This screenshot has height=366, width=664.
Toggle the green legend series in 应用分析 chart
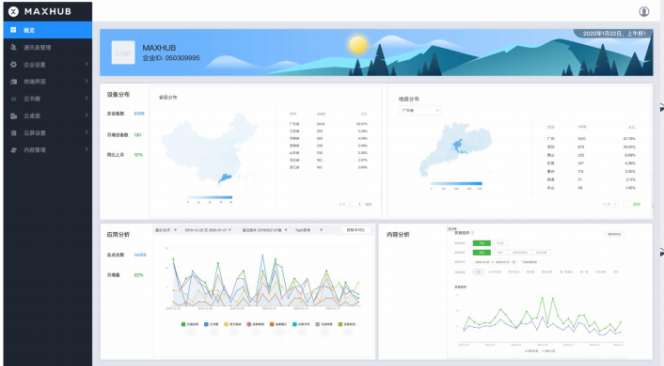tap(190, 324)
